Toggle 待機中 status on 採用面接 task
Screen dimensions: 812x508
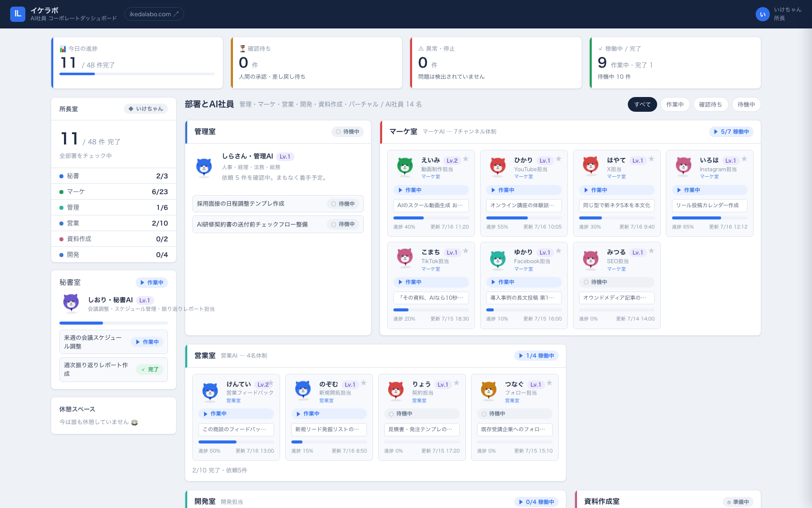[x=344, y=204]
